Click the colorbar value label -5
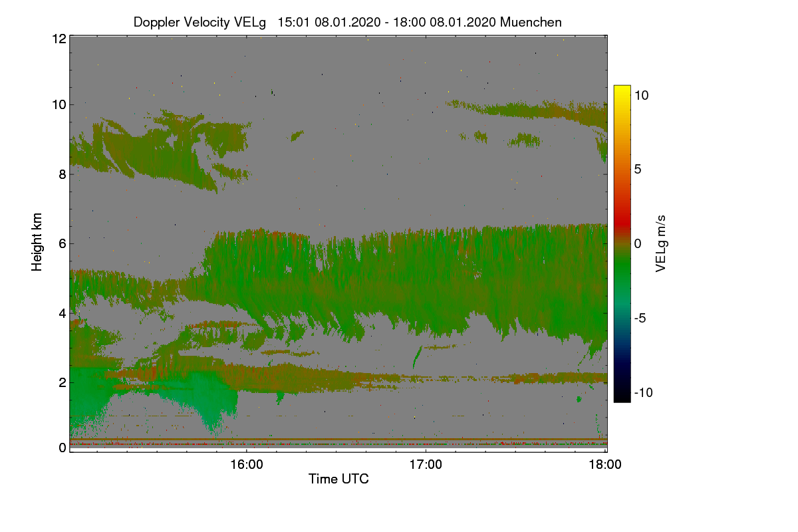 point(640,318)
